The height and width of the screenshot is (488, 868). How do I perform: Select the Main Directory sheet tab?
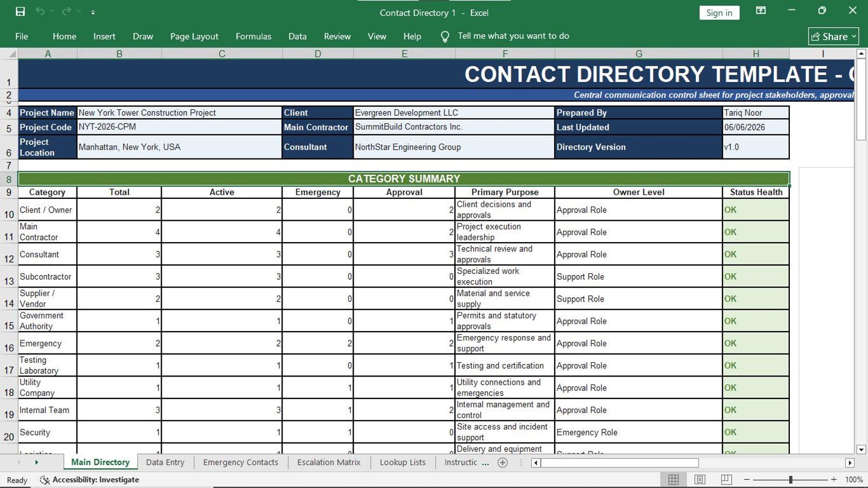click(x=100, y=462)
